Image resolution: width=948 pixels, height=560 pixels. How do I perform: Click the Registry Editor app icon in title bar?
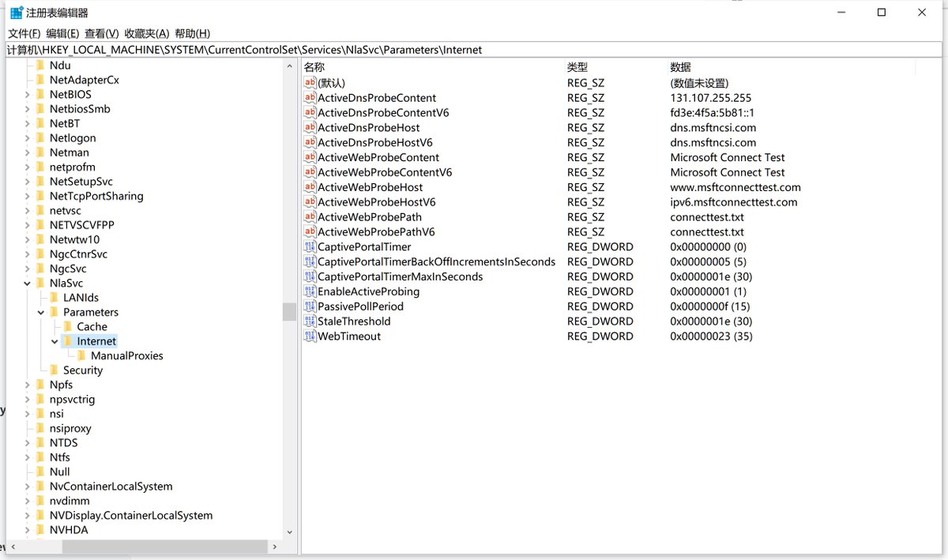click(16, 13)
